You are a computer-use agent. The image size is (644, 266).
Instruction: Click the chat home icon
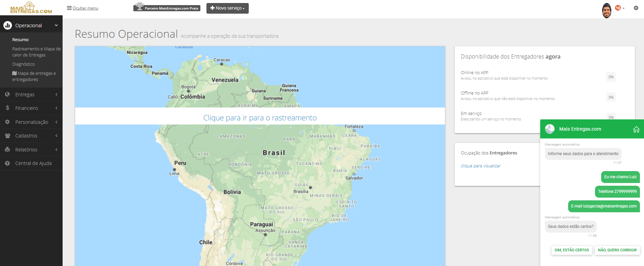coord(636,129)
